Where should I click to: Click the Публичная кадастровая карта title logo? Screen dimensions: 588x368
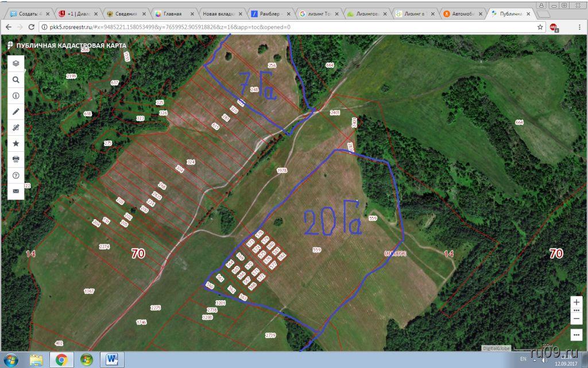67,45
